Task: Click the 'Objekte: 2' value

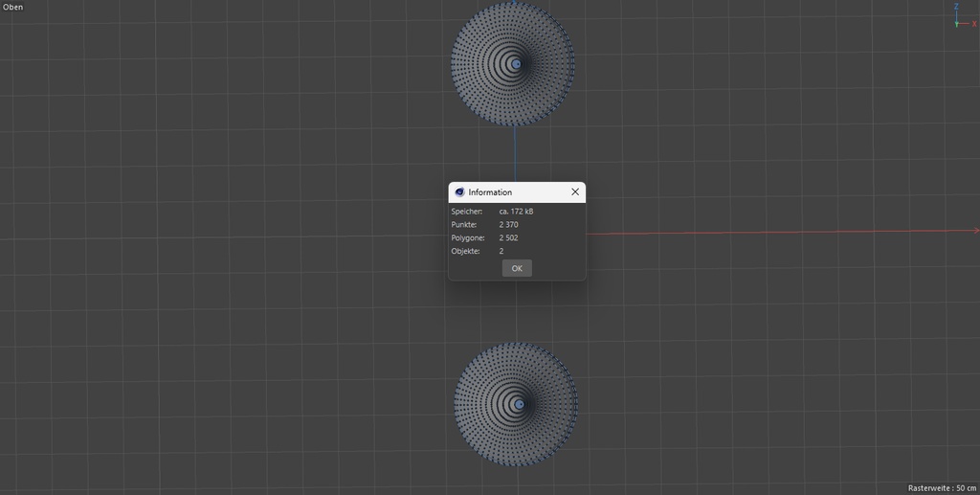Action: pos(501,251)
